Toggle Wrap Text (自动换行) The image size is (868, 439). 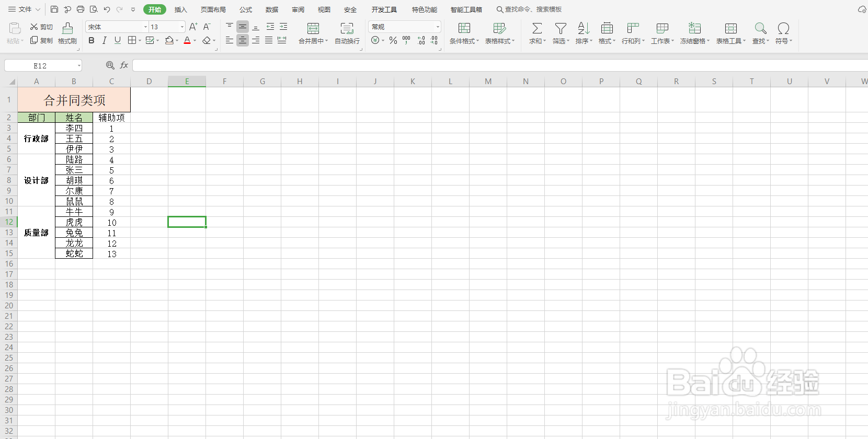click(347, 33)
